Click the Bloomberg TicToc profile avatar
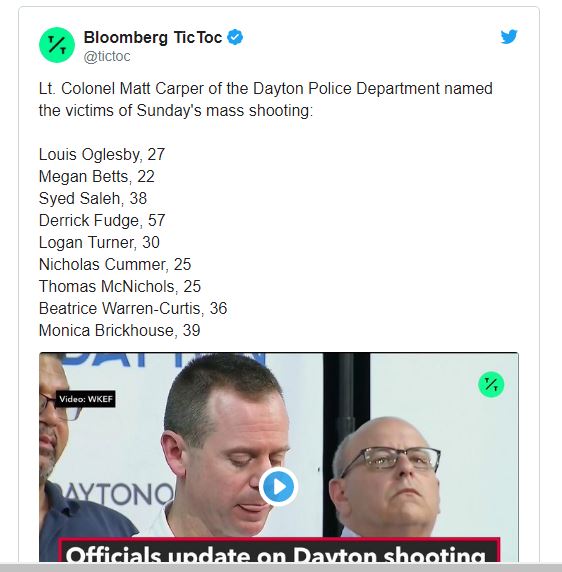 [57, 45]
